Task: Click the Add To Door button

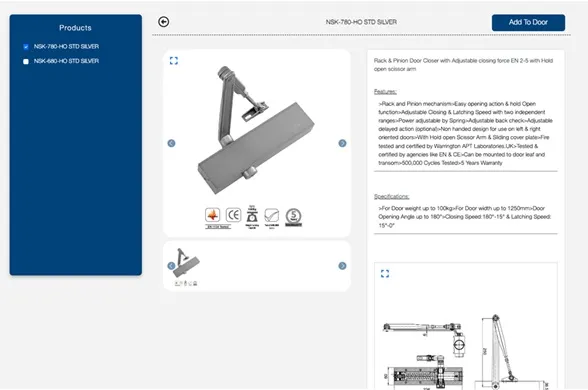Action: (528, 22)
